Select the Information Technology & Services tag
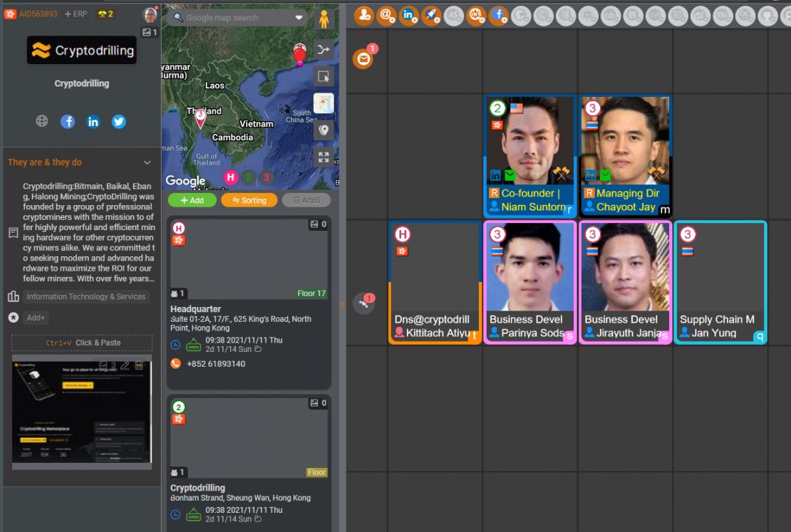 [86, 297]
